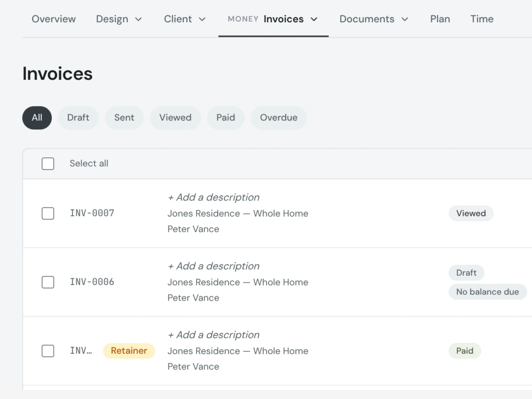Open invoice INV-0006
Screen dimensions: 532x399
click(92, 282)
